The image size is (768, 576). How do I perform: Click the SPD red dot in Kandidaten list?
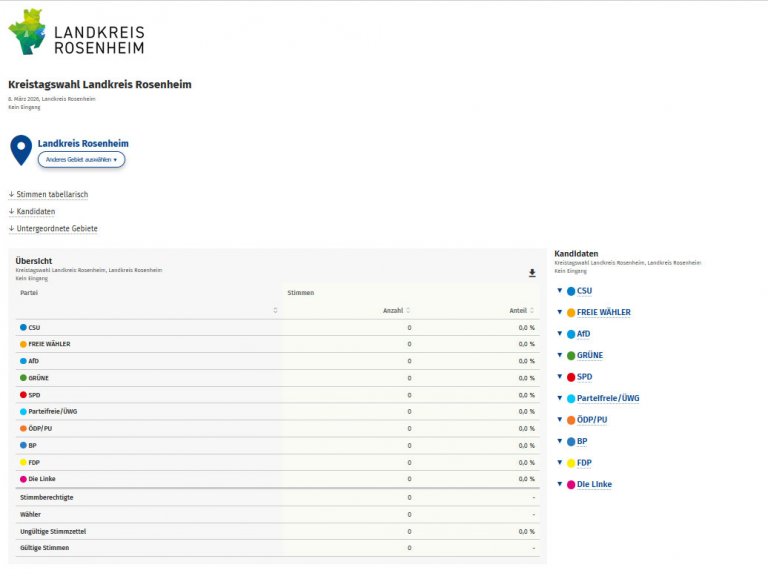coord(571,377)
